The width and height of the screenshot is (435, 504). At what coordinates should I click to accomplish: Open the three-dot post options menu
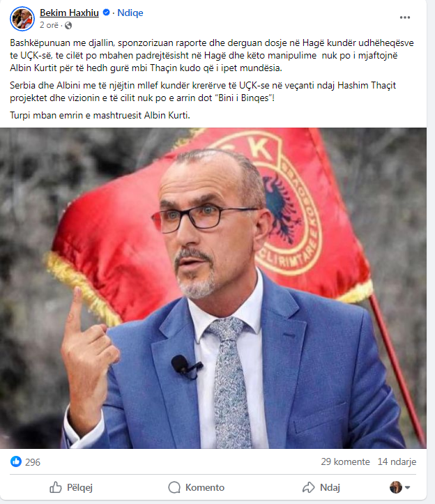click(x=405, y=17)
